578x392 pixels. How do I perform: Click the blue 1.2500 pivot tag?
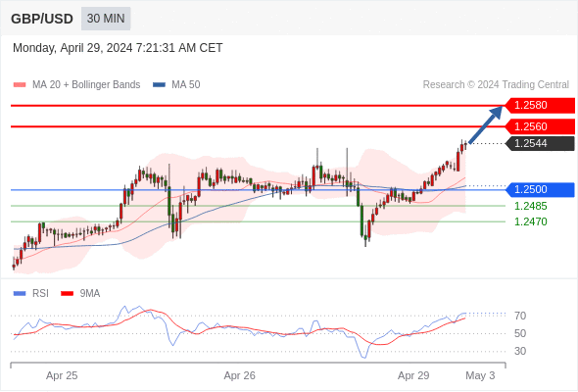pos(540,189)
